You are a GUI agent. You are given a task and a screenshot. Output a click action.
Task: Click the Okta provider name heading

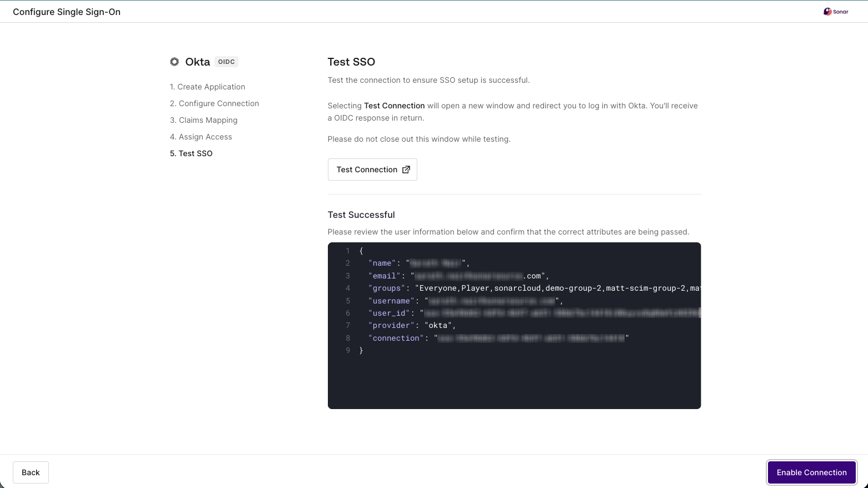coord(198,62)
